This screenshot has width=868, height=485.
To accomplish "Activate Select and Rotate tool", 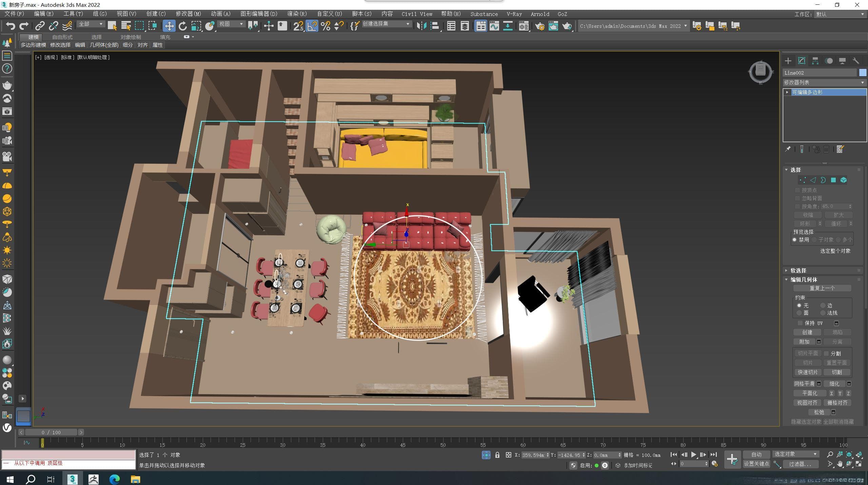I will pos(183,26).
